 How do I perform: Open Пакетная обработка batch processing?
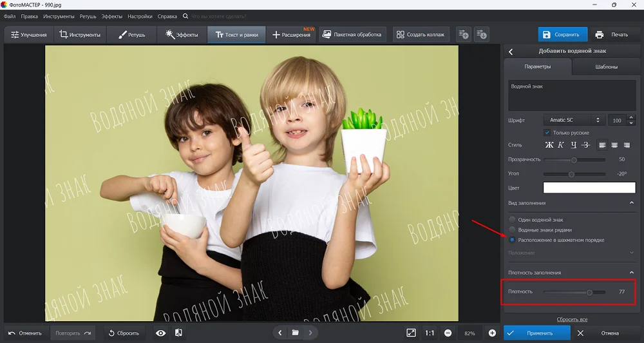[352, 35]
